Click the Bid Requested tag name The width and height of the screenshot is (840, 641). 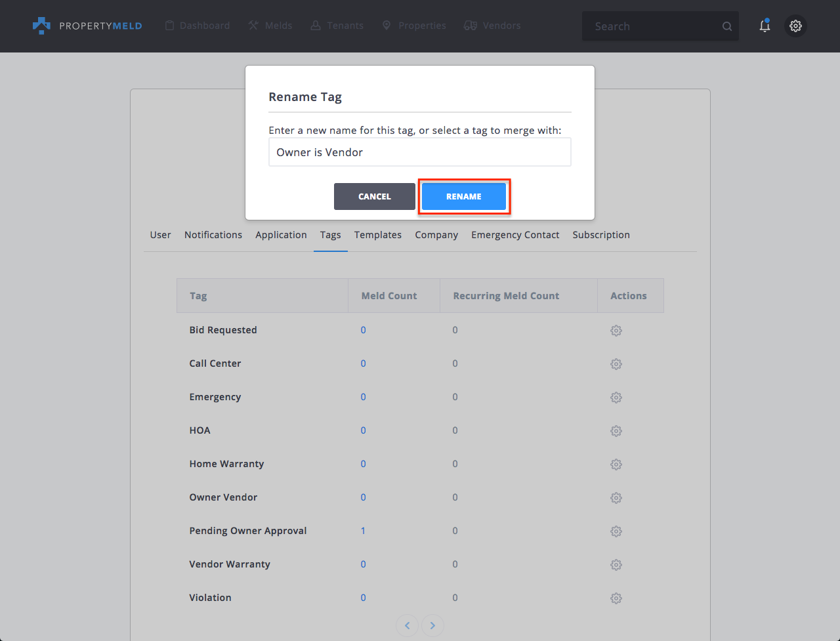[223, 330]
